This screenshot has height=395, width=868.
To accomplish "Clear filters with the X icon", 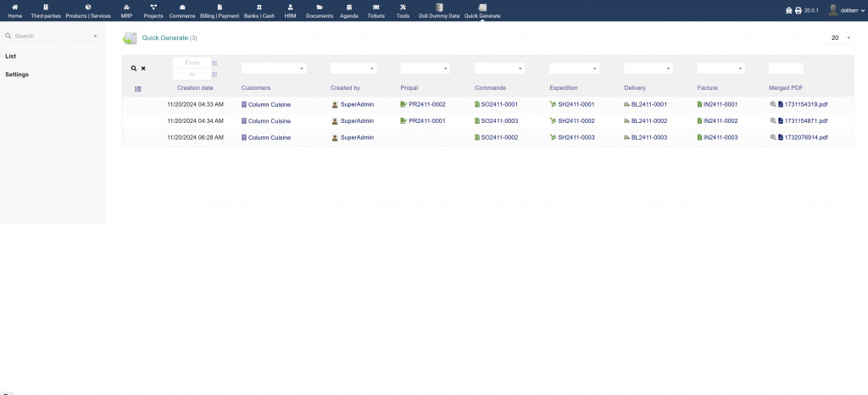I will (143, 69).
